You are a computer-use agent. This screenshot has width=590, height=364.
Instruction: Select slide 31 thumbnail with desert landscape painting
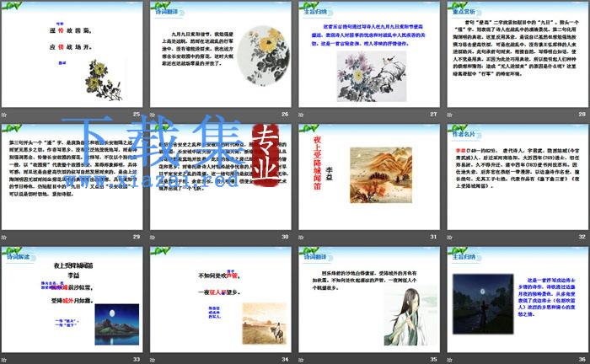[369, 177]
